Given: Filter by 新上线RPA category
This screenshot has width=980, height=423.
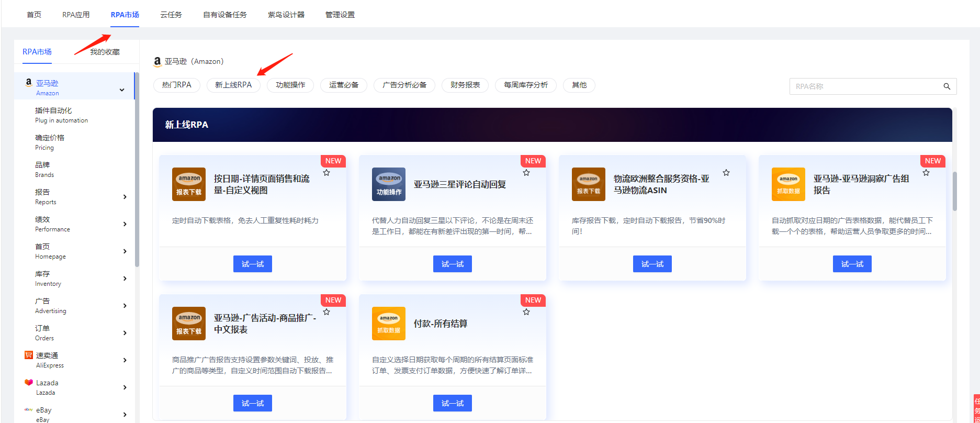Looking at the screenshot, I should pos(233,85).
